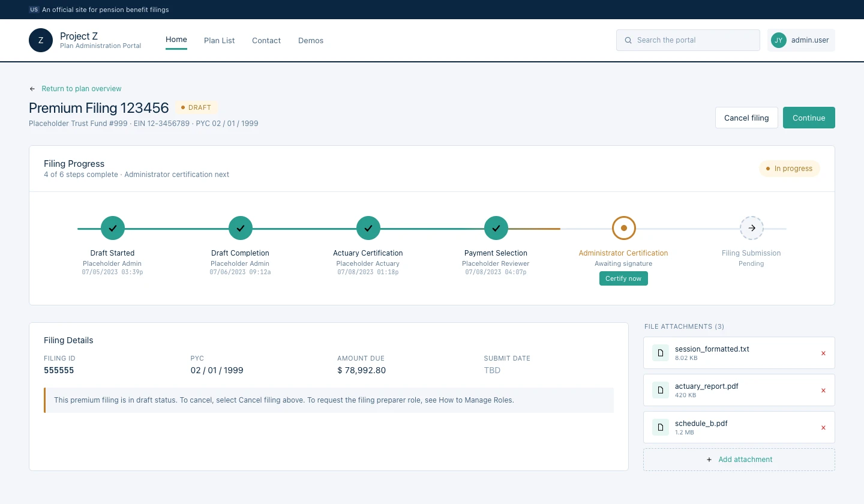Screen dimensions: 864x504
Task: Click the 07/08/2023 04:07p timestamp
Action: pos(496,272)
